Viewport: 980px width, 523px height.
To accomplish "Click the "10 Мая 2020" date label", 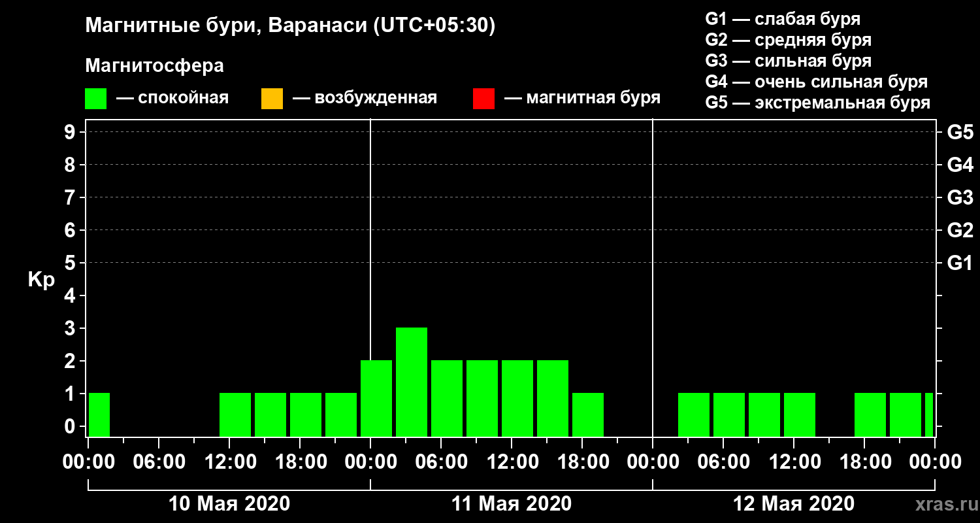I will (x=229, y=504).
